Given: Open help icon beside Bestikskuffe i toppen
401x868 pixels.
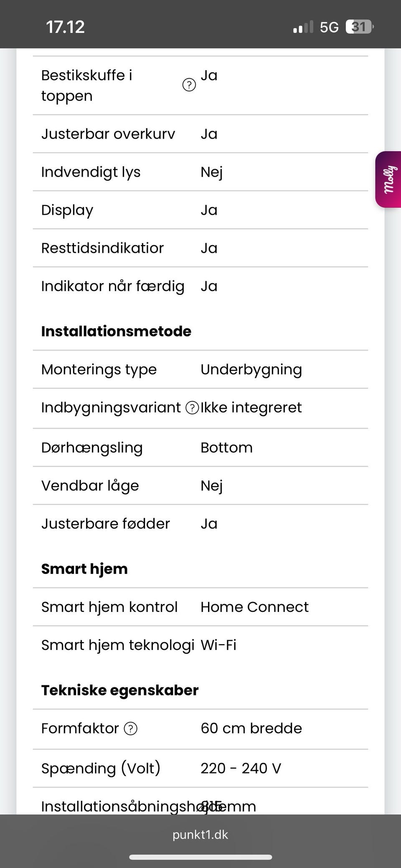Looking at the screenshot, I should point(189,85).
